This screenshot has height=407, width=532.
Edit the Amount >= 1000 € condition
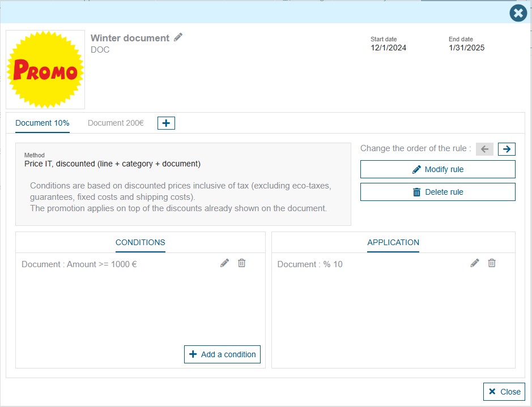[x=225, y=263]
